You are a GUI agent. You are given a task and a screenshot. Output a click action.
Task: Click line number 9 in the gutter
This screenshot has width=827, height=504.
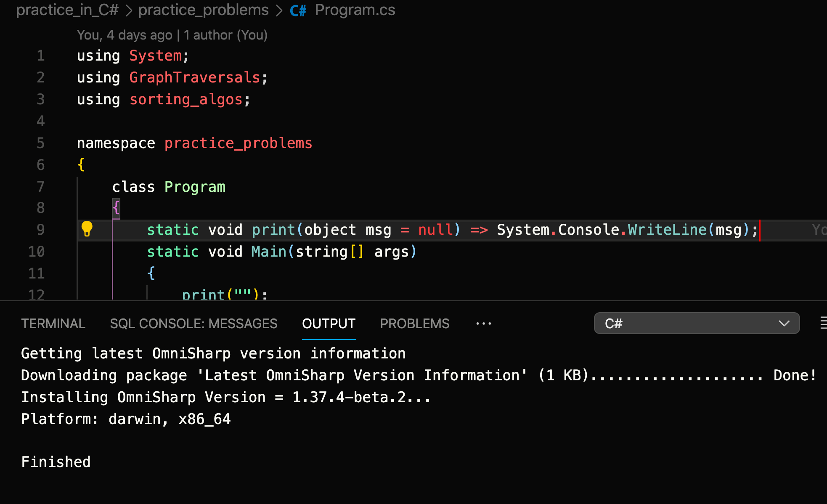40,229
